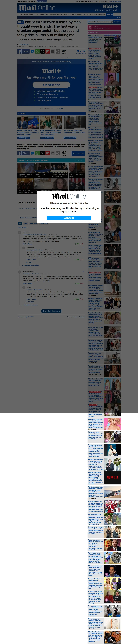Screen dimensions: 138x644
Task: Click ANONYMOUS author link
Action: [24, 45]
